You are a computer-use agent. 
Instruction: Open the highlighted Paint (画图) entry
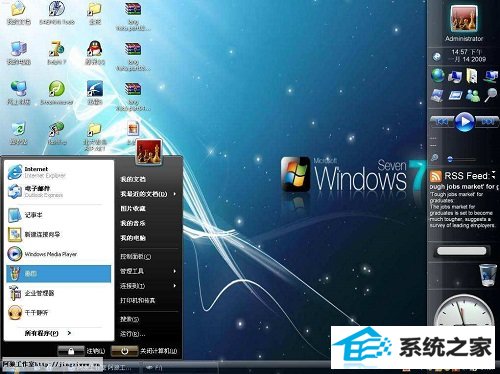(x=58, y=274)
